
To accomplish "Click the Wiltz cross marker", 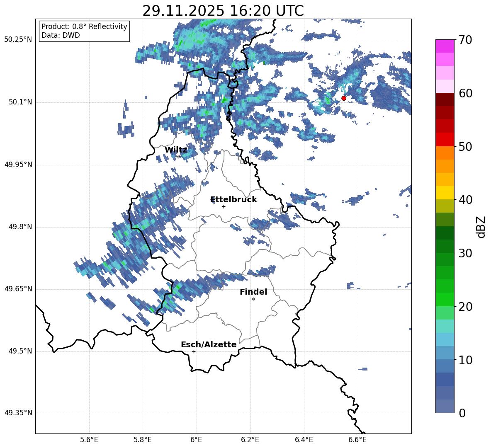I will click(x=178, y=157).
